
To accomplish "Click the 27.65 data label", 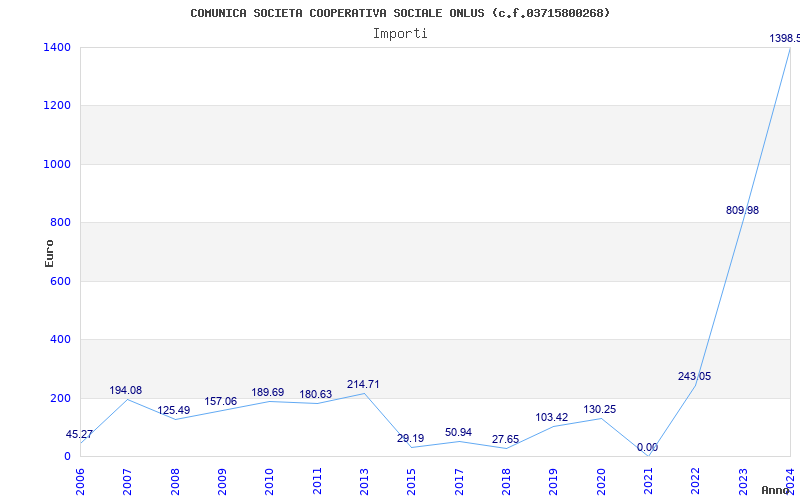I will (x=505, y=439).
